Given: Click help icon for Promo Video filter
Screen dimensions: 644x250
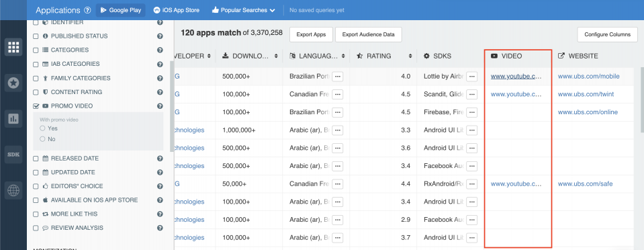Looking at the screenshot, I should click(x=160, y=106).
